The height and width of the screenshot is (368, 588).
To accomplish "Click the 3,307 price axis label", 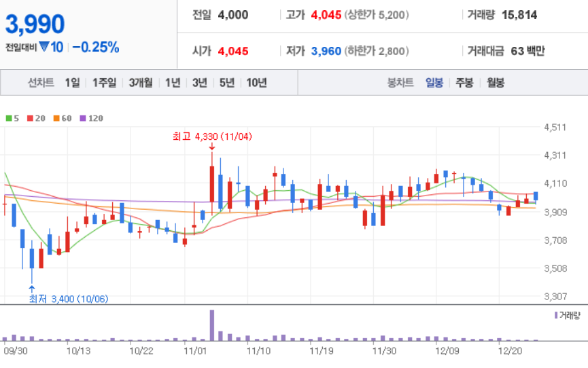I will [x=555, y=297].
